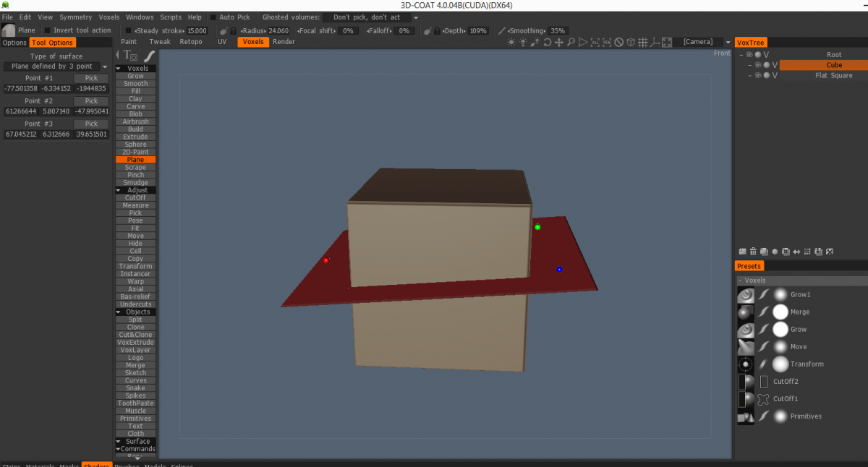The height and width of the screenshot is (467, 868).
Task: Click the wireframe cube icon in viewport toolbar
Action: click(x=631, y=43)
